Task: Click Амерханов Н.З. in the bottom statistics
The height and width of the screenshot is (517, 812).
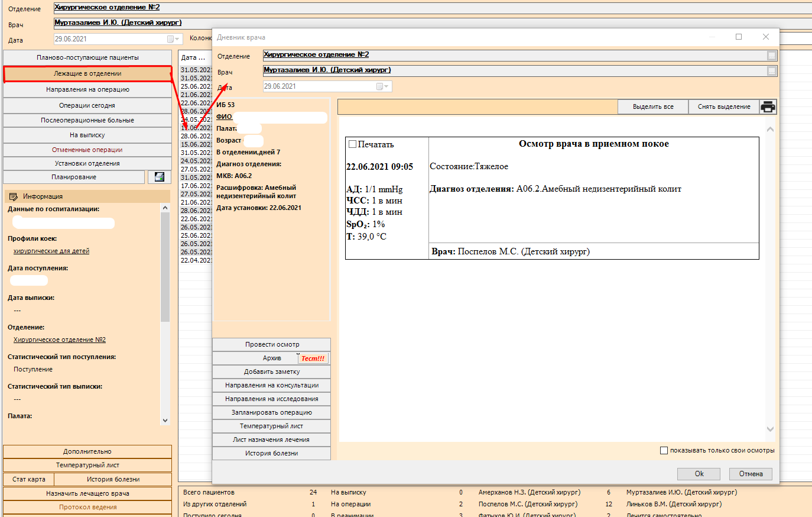Action: click(x=530, y=492)
